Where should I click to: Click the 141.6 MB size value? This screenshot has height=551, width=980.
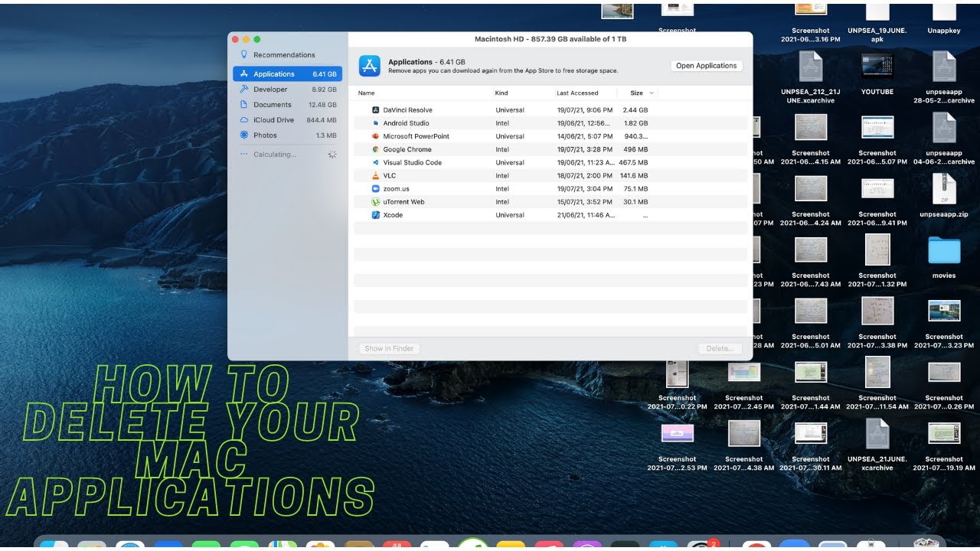(634, 175)
